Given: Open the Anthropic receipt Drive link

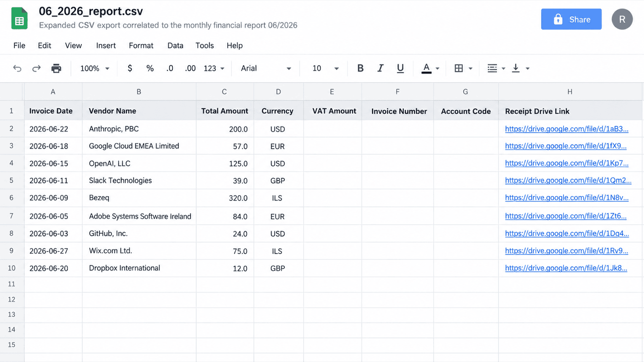Looking at the screenshot, I should click(x=567, y=129).
